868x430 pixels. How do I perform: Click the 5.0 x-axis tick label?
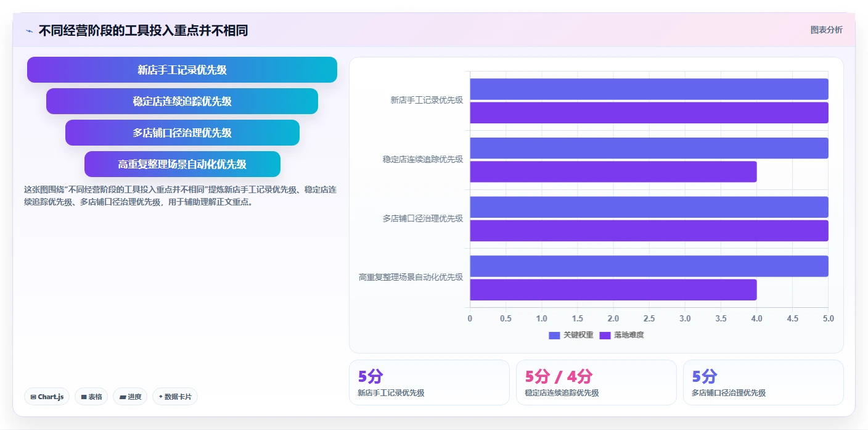[829, 318]
